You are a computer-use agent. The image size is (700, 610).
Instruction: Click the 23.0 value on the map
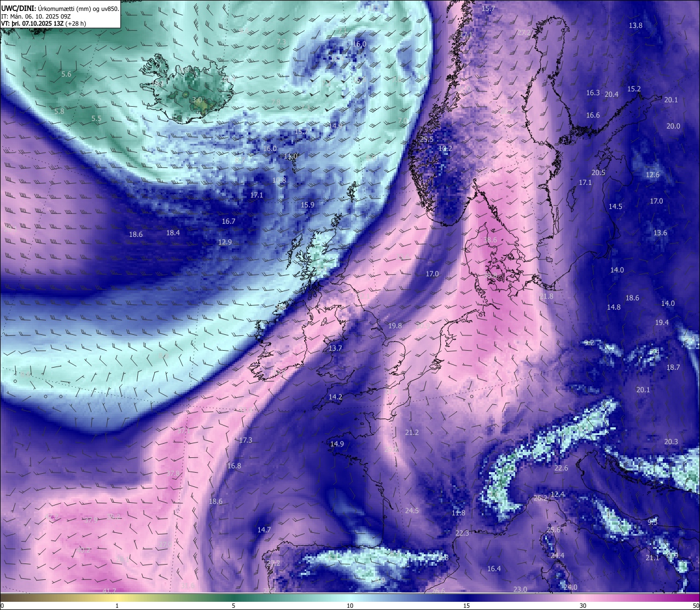click(520, 589)
